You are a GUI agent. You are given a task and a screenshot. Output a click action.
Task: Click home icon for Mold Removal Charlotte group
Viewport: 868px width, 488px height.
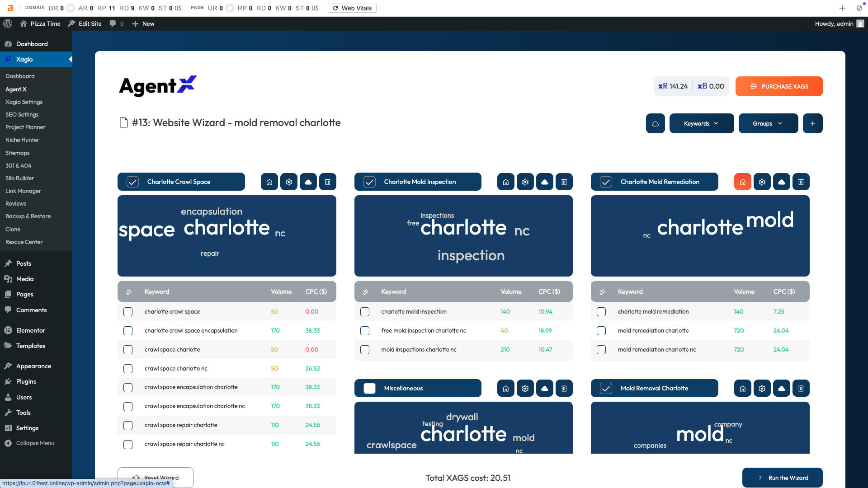(743, 388)
